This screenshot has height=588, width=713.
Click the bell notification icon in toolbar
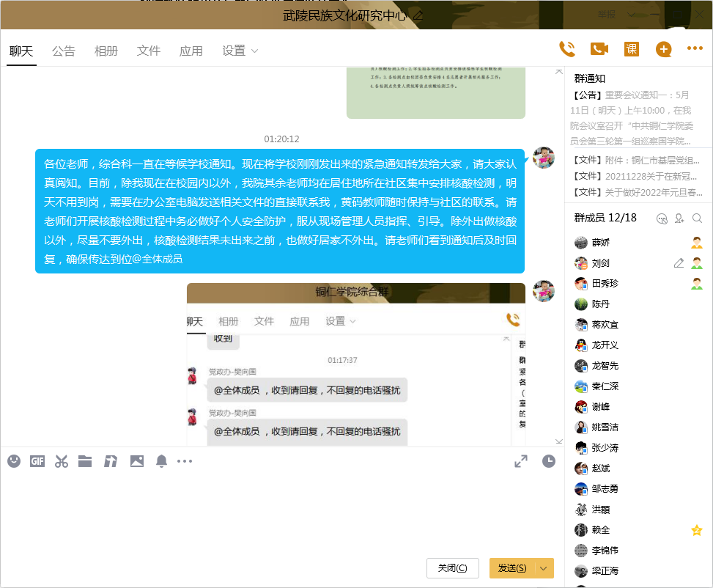[161, 461]
